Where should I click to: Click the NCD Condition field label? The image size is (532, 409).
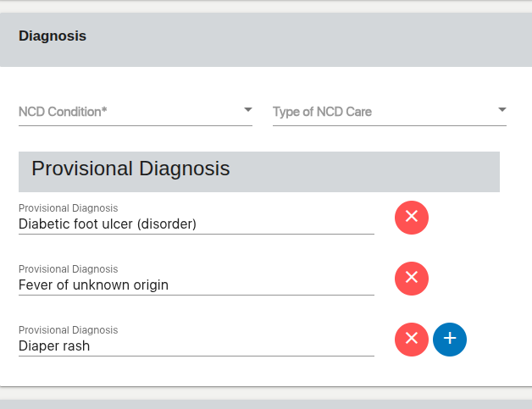tap(63, 112)
